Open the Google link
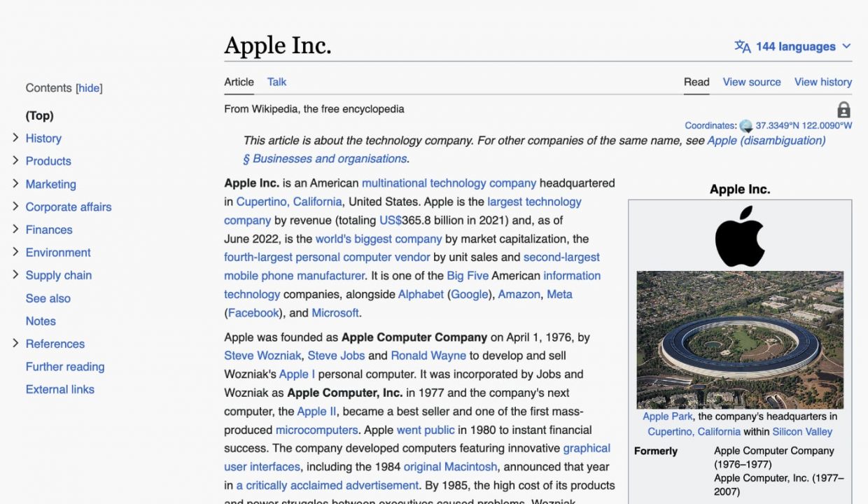This screenshot has width=868, height=504. point(470,295)
